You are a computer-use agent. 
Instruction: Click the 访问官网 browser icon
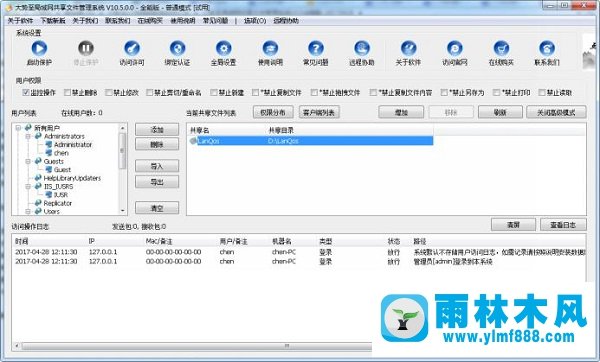(455, 48)
